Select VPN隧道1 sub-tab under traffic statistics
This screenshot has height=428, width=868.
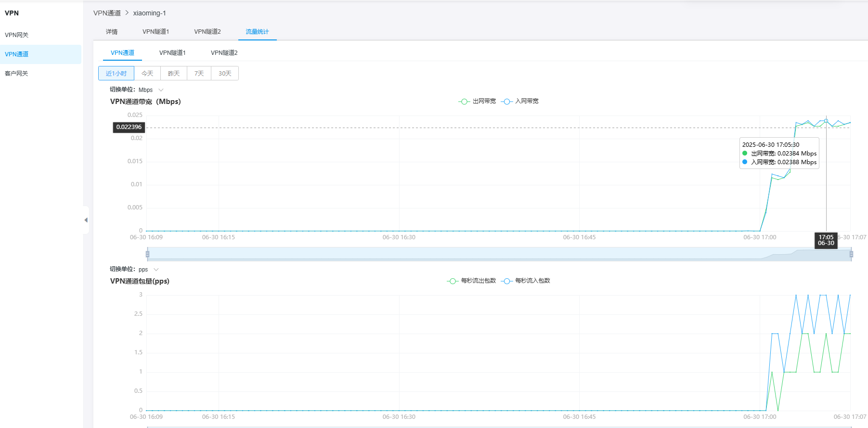click(x=172, y=53)
